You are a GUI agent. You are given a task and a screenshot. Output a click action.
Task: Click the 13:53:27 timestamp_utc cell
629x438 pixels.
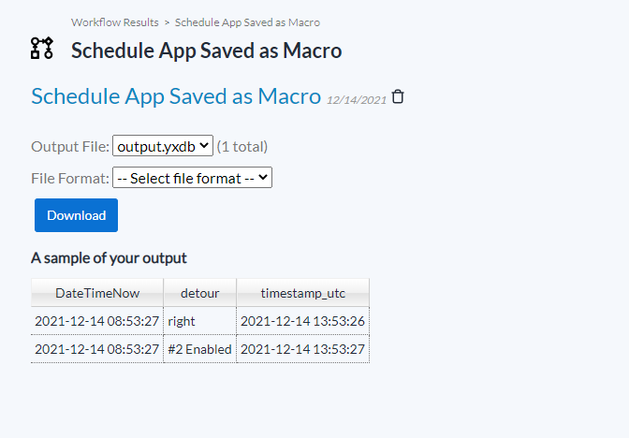coord(302,349)
